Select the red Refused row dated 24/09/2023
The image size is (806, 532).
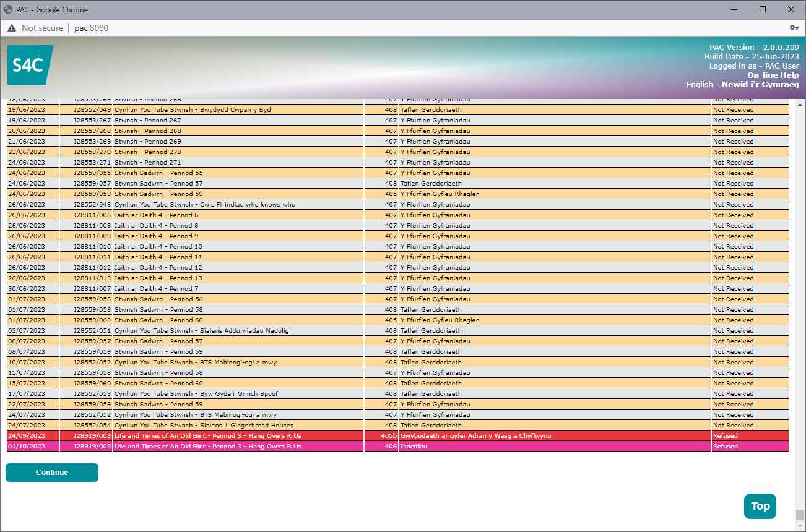click(207, 436)
